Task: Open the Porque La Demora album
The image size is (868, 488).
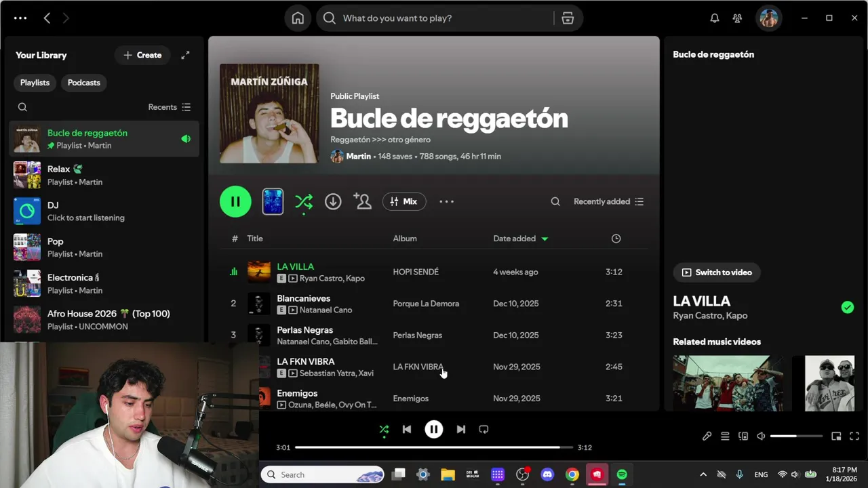Action: pyautogui.click(x=426, y=304)
